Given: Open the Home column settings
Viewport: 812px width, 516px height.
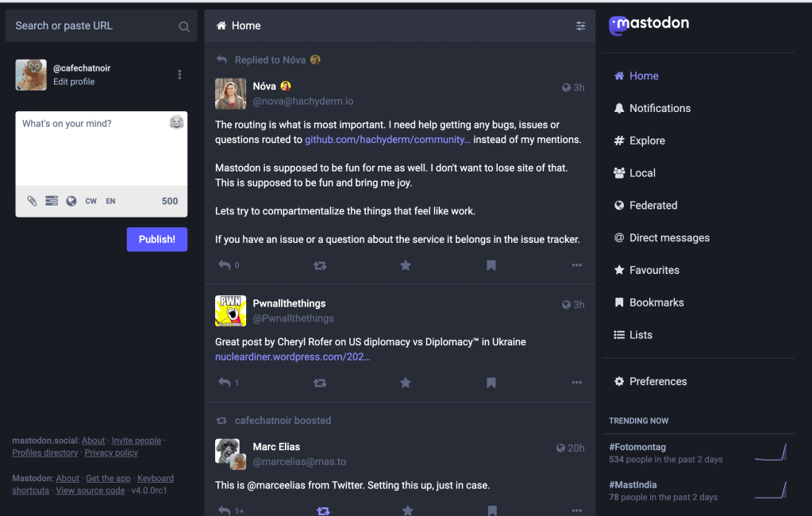Looking at the screenshot, I should [580, 26].
